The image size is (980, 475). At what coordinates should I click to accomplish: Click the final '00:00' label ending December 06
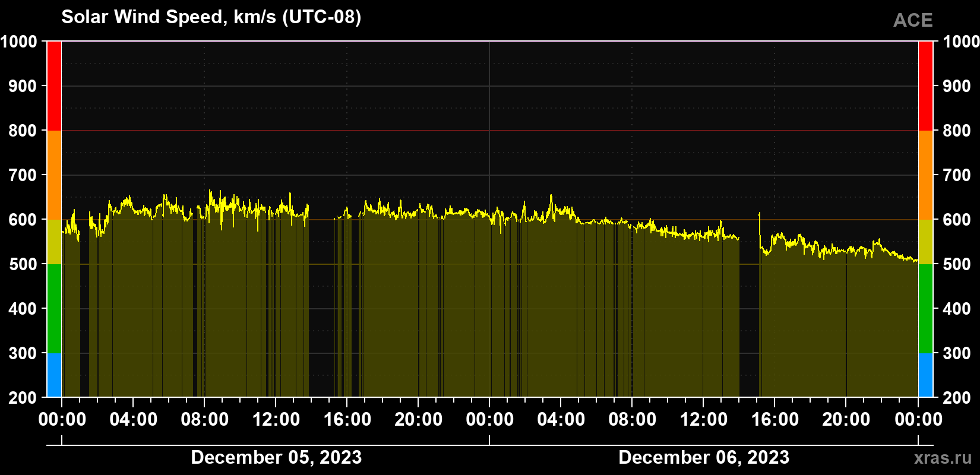[x=918, y=420]
